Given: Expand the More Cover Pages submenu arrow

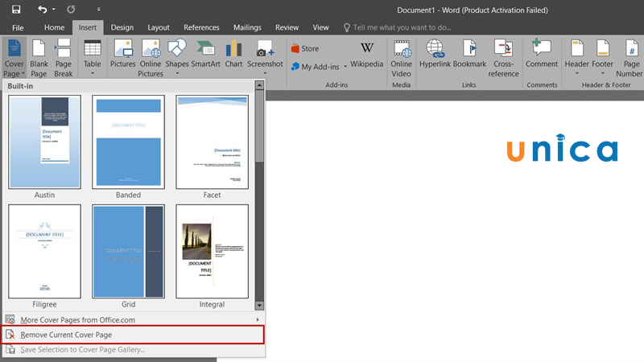Looking at the screenshot, I should [258, 319].
